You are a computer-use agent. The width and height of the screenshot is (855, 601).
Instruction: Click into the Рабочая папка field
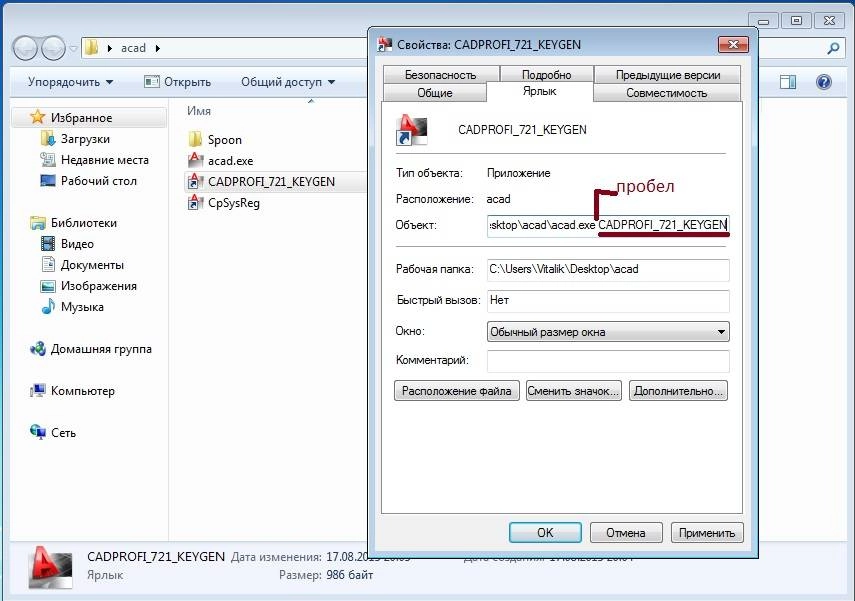(x=608, y=269)
